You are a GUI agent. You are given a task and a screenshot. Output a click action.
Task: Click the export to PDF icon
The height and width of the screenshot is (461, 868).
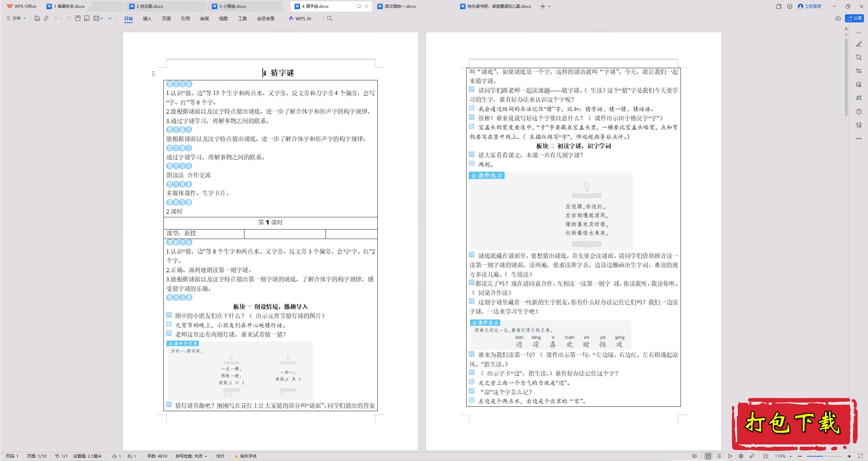click(x=78, y=18)
